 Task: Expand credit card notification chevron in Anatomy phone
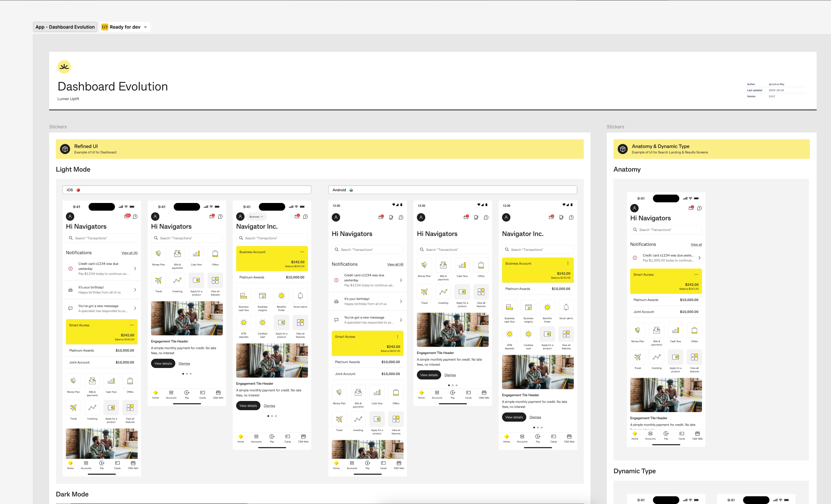699,258
